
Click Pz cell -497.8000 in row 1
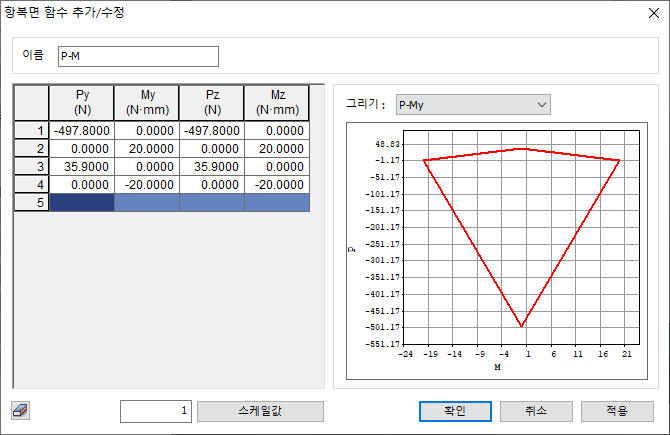(212, 130)
